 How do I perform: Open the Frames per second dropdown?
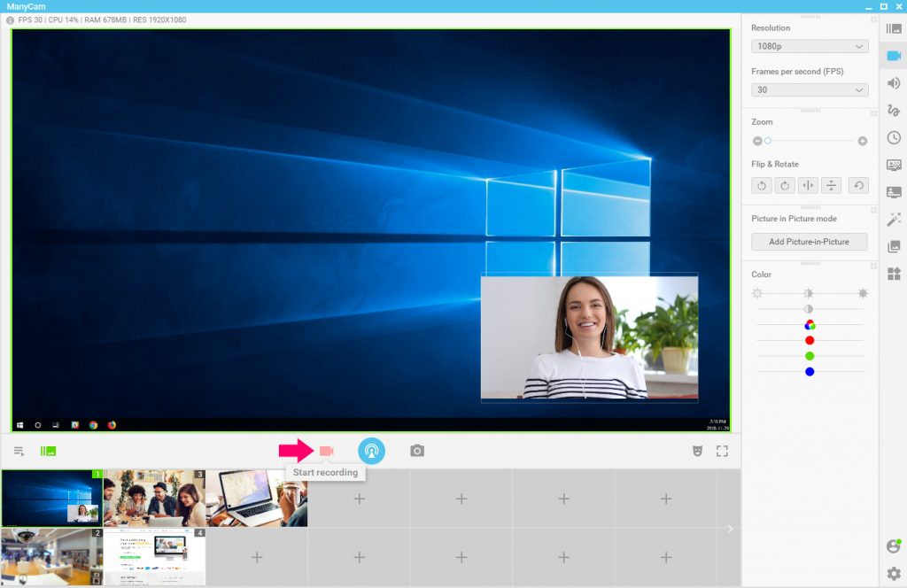809,89
